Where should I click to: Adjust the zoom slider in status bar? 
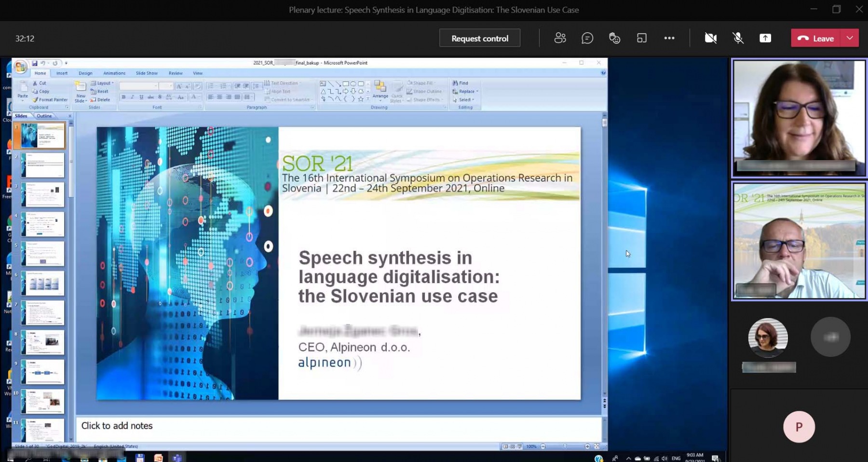click(x=565, y=447)
